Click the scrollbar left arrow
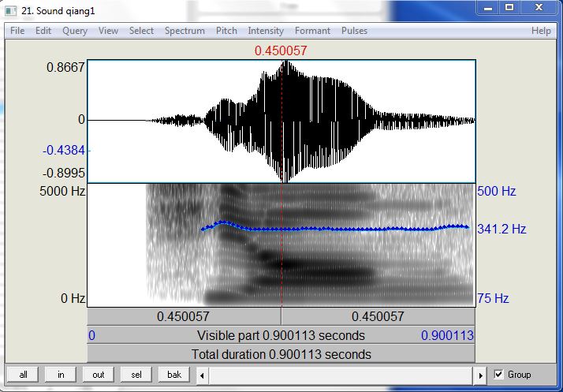Image resolution: width=563 pixels, height=392 pixels. click(202, 376)
